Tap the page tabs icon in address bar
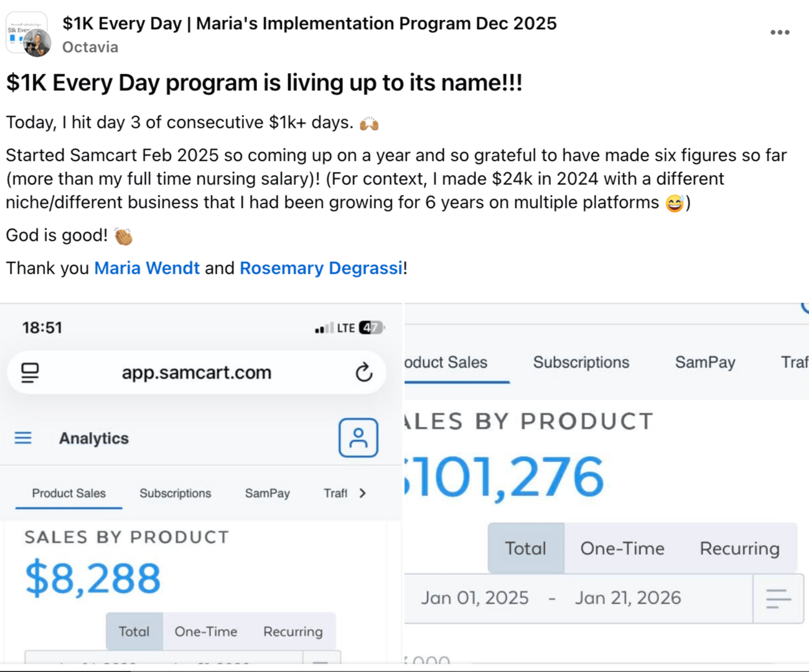 coord(30,373)
